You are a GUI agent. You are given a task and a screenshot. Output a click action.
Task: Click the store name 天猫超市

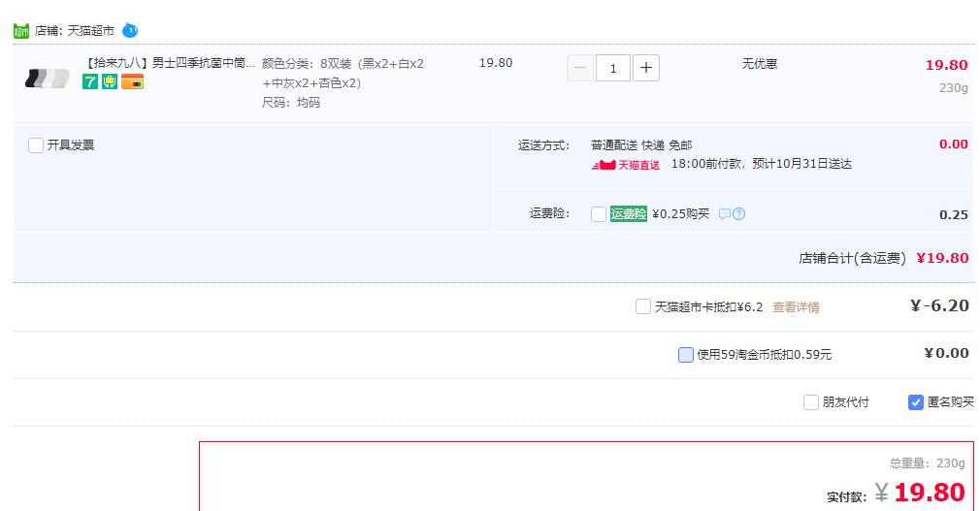pyautogui.click(x=90, y=31)
